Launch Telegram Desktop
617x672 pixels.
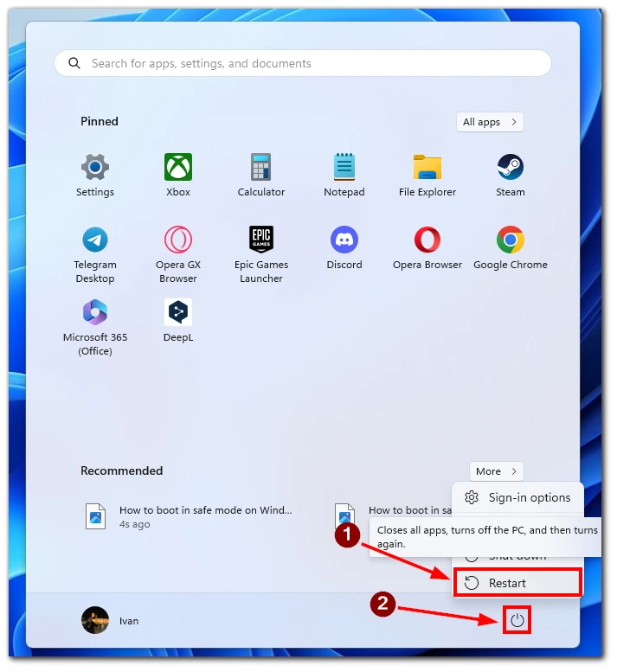(x=95, y=240)
